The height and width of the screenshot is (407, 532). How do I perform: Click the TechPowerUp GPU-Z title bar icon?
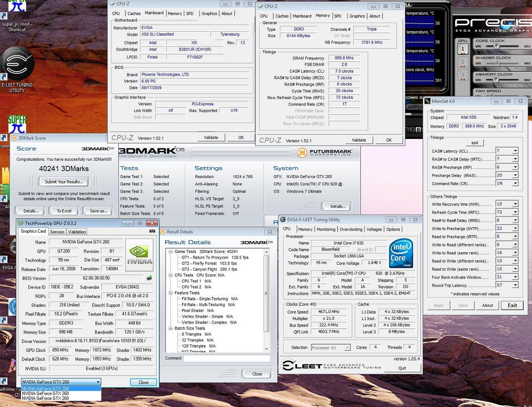pyautogui.click(x=20, y=223)
